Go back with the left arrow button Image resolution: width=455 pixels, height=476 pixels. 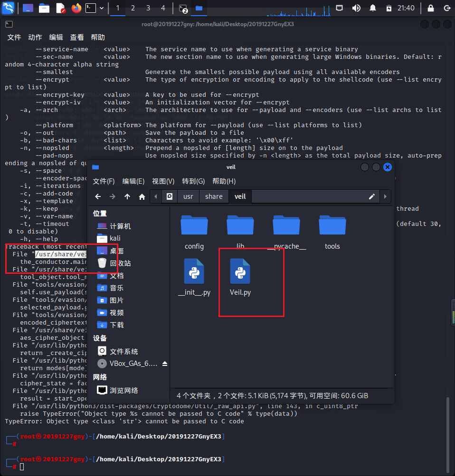coord(98,197)
